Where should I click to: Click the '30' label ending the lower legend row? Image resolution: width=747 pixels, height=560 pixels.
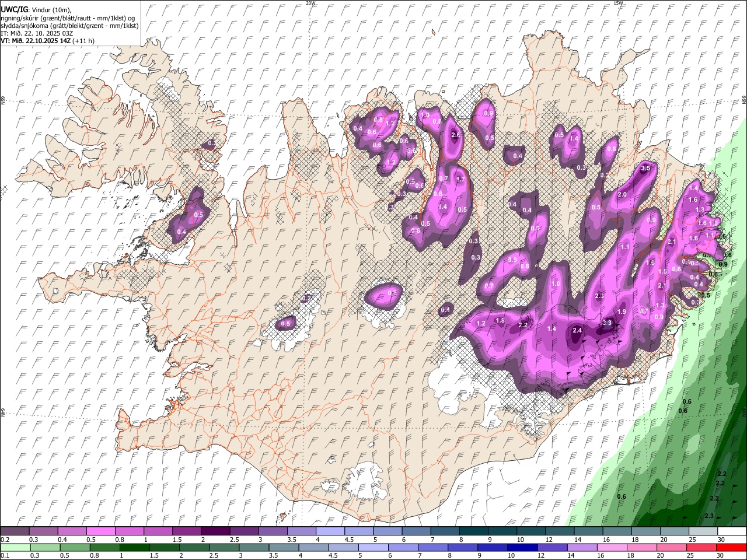click(x=721, y=556)
